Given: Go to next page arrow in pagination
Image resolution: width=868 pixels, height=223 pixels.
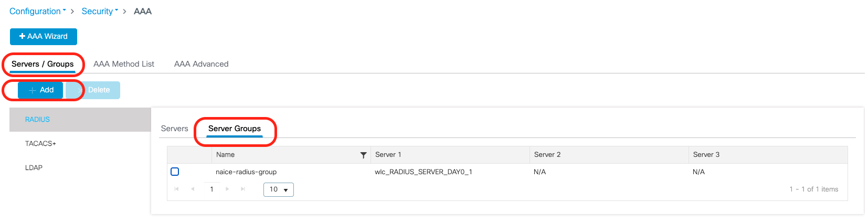Looking at the screenshot, I should [x=227, y=189].
